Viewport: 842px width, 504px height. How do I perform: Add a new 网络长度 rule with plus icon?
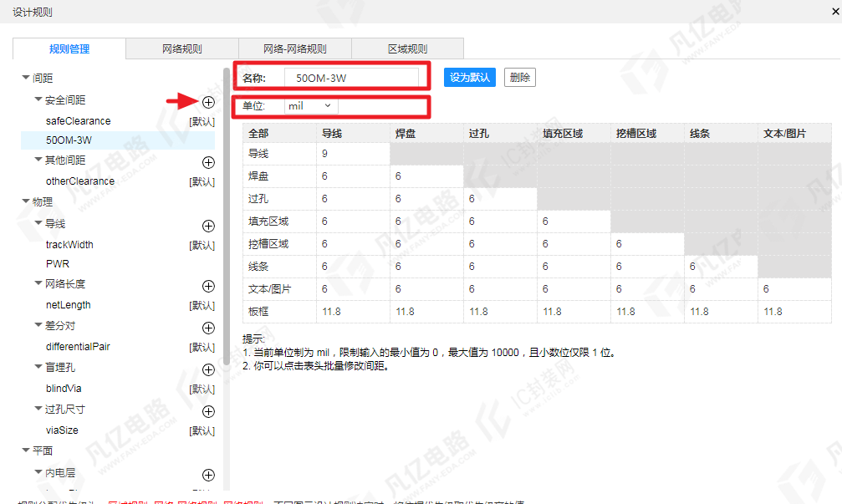pyautogui.click(x=208, y=286)
